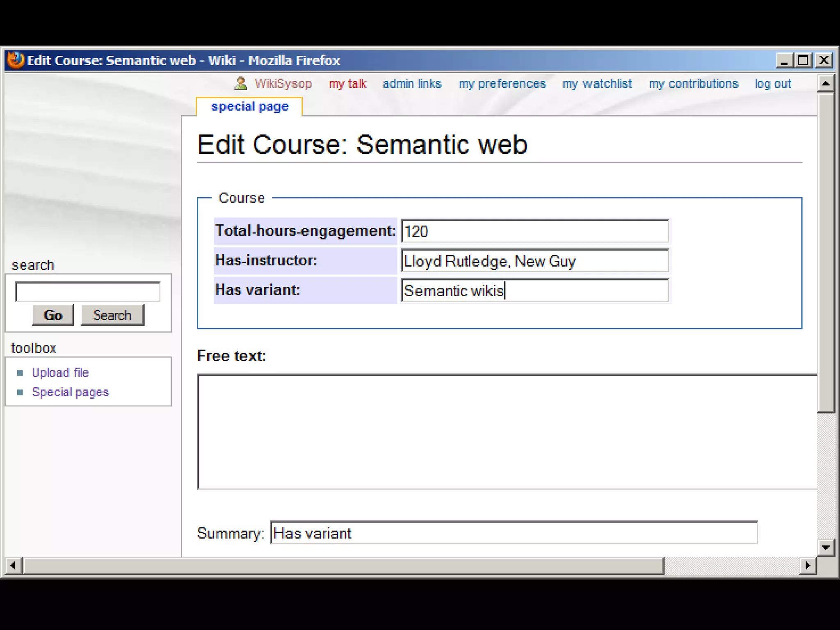Minimize the Firefox window
This screenshot has height=630, width=840.
784,60
